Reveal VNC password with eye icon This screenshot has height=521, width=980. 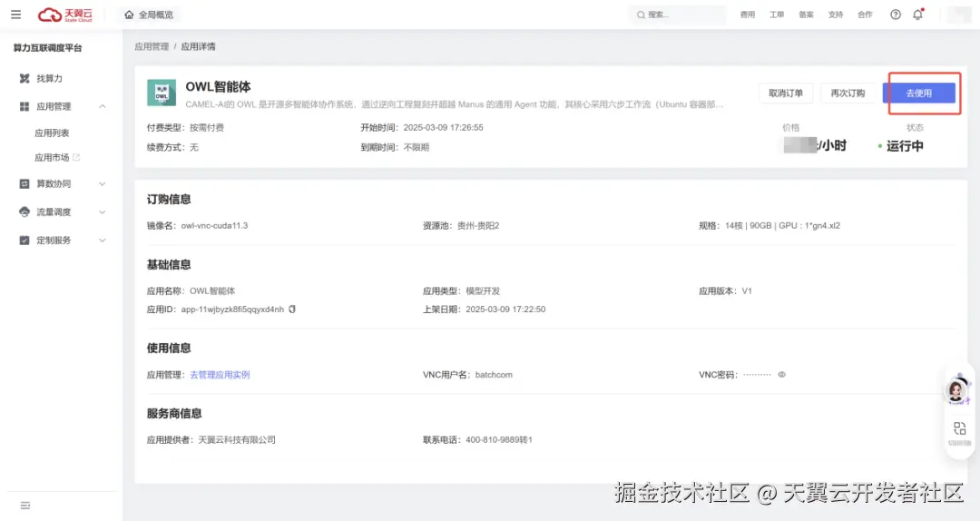click(x=781, y=375)
